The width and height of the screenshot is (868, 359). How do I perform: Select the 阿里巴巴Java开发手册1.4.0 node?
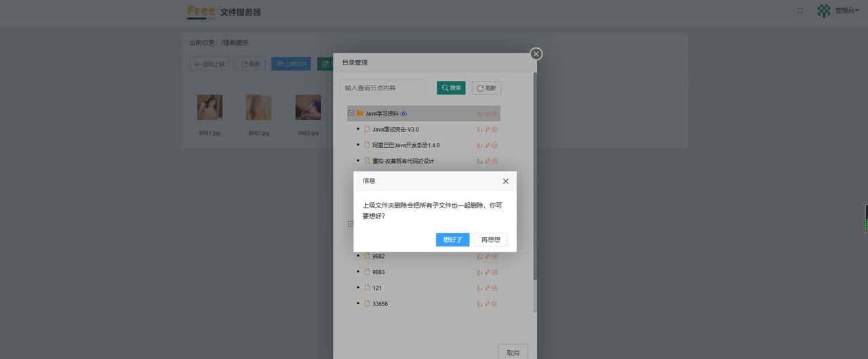406,145
